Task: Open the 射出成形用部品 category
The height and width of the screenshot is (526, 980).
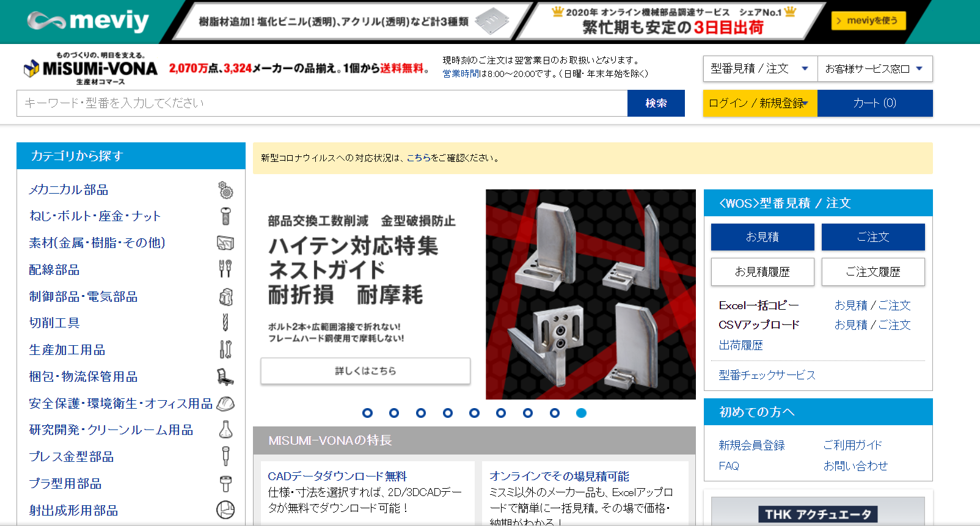Action: [x=73, y=510]
